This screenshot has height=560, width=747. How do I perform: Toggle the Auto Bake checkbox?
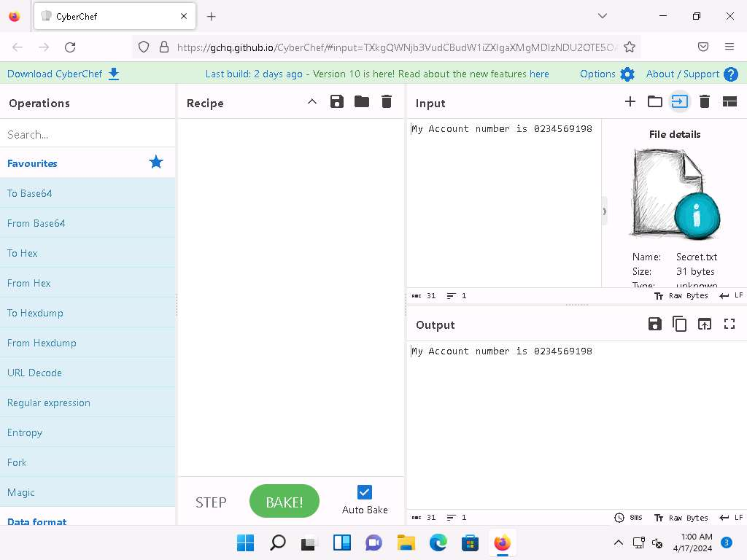point(365,492)
